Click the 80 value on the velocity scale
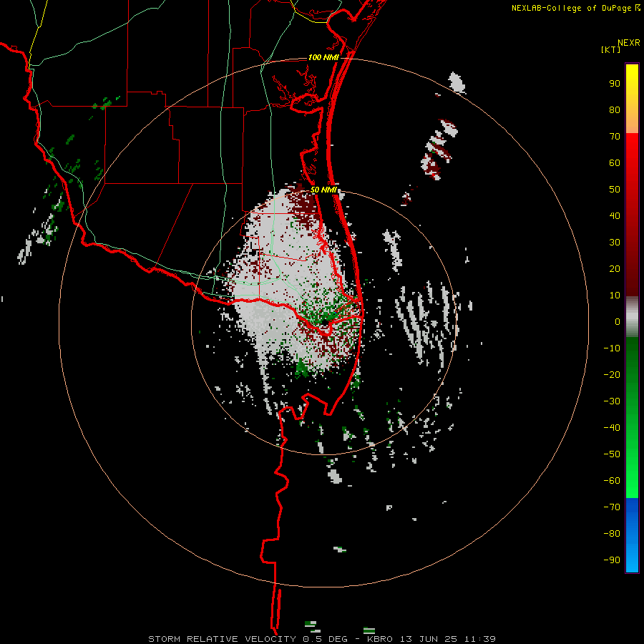 [x=615, y=110]
